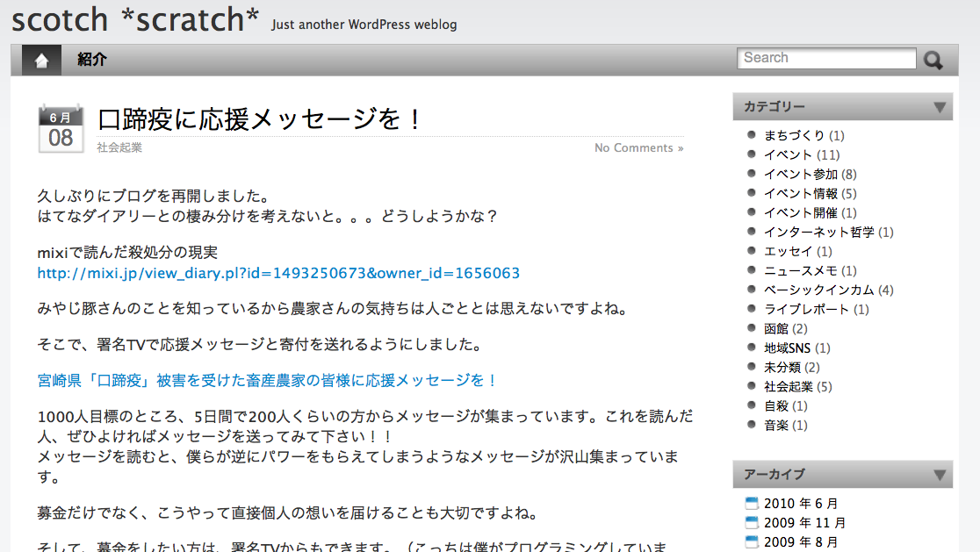Click the calendar date icon showing 6月08
Viewport: 980px width, 552px height.
[61, 127]
